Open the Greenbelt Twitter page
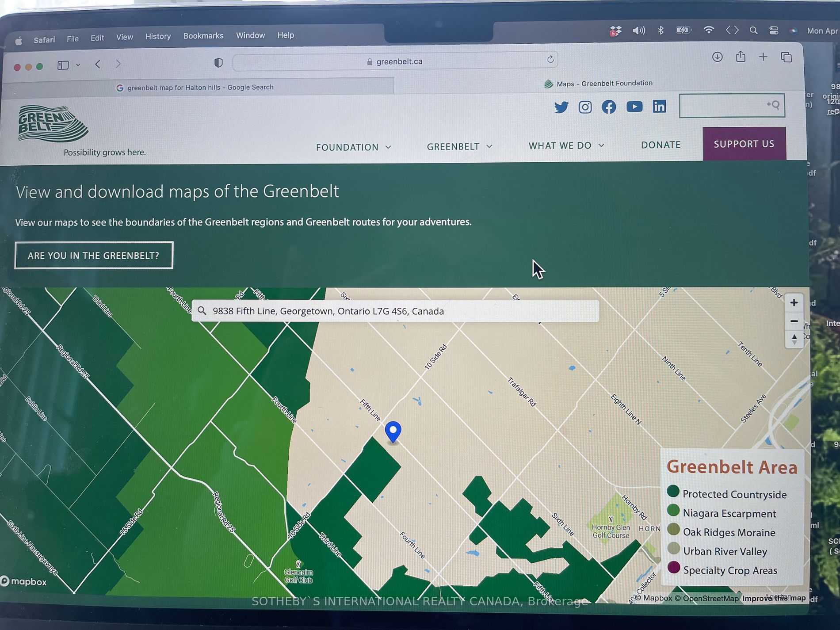 coord(561,107)
